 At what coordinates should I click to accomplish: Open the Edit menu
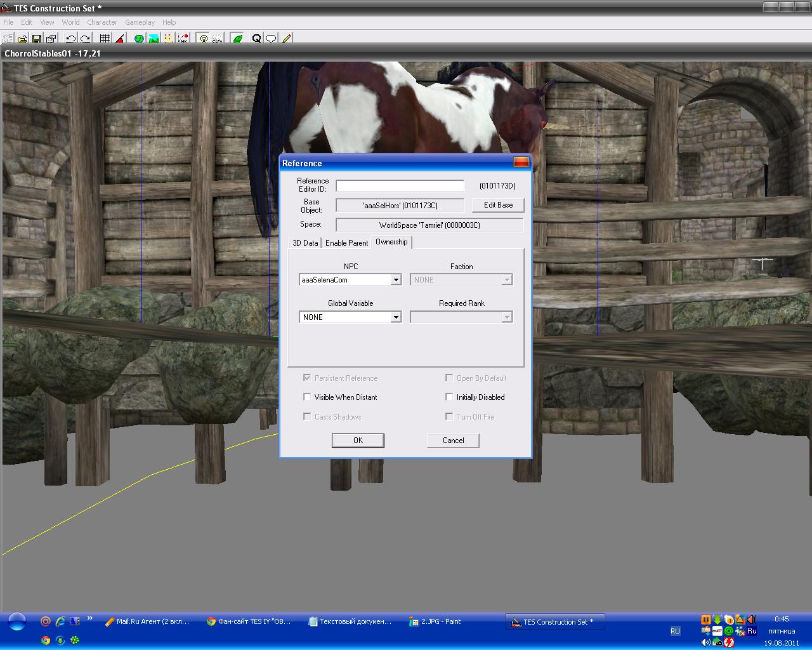[x=27, y=22]
